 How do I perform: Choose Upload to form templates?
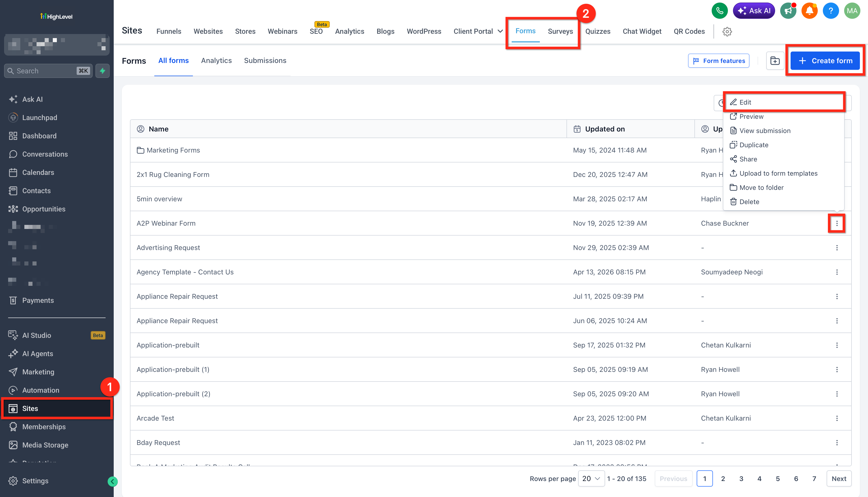point(784,173)
